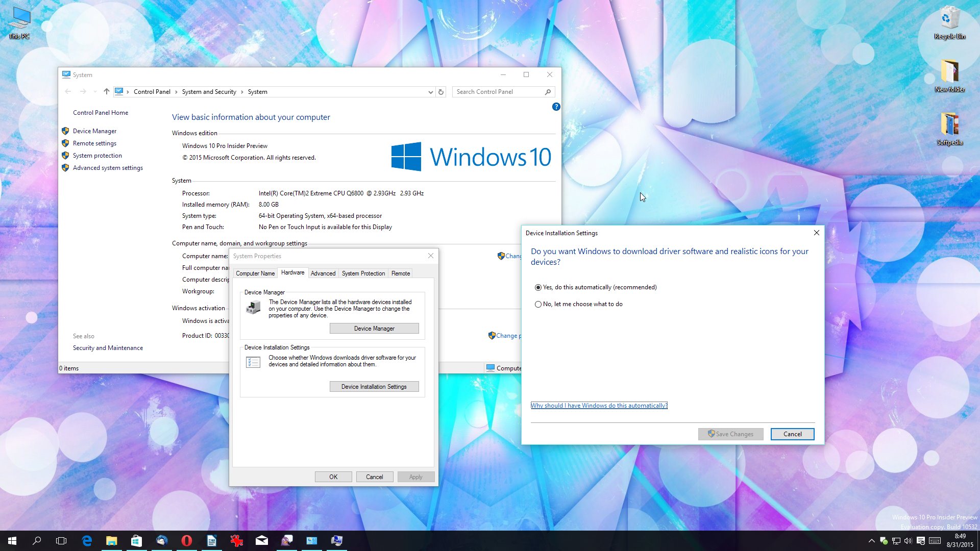
Task: Click Cancel in System Properties
Action: (x=374, y=477)
